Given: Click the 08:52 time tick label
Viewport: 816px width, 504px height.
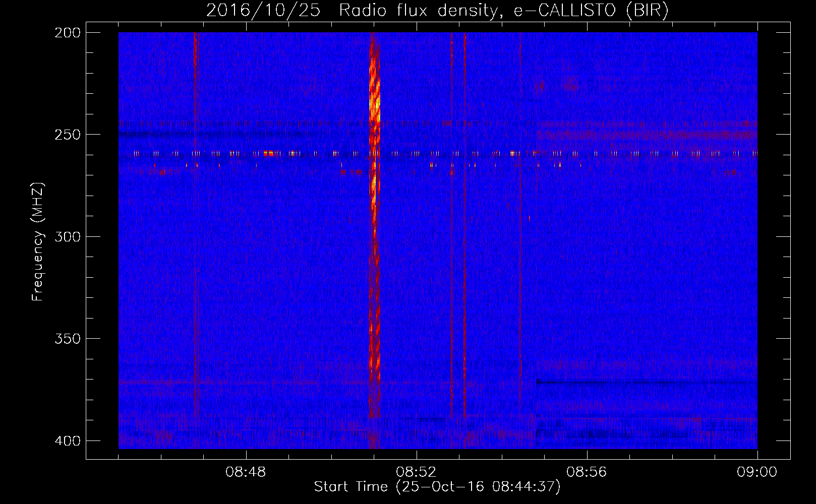Looking at the screenshot, I should point(416,472).
